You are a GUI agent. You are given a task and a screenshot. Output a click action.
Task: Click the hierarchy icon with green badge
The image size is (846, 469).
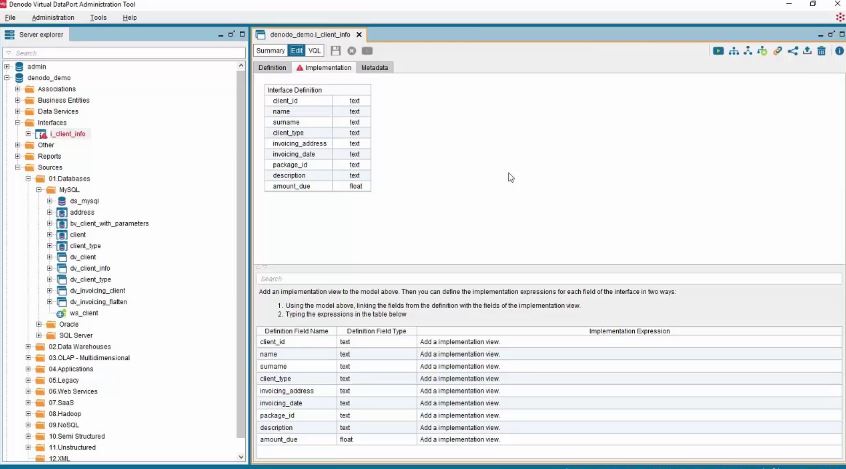(762, 51)
